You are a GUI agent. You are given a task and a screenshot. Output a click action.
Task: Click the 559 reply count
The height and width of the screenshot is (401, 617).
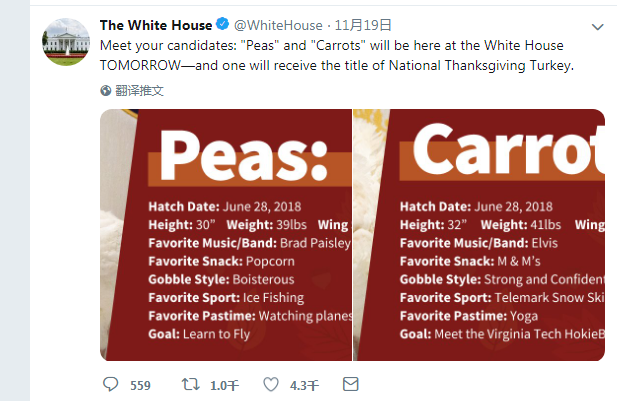click(x=140, y=385)
